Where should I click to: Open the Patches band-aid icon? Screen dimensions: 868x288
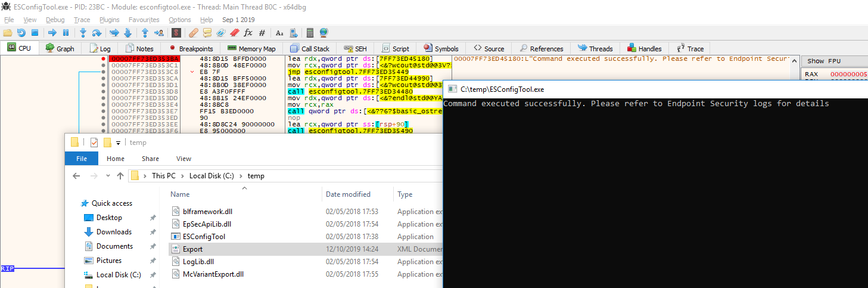click(194, 33)
